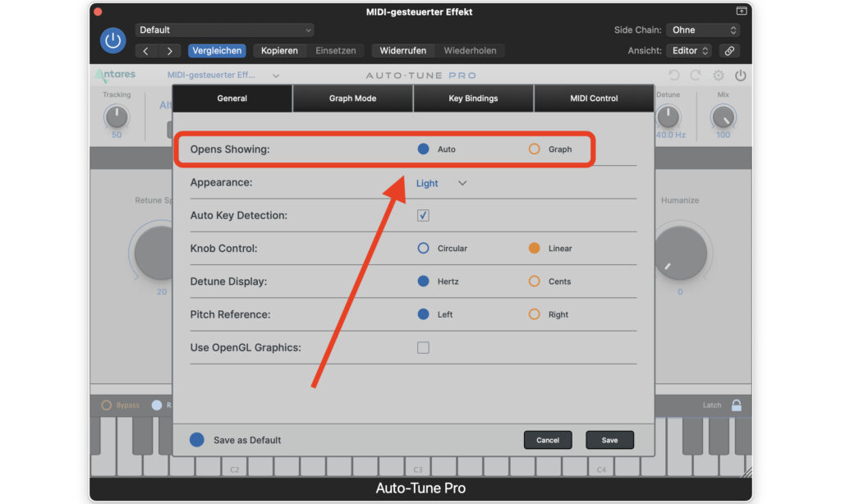
Task: Click the Humanize knob
Action: pyautogui.click(x=680, y=253)
